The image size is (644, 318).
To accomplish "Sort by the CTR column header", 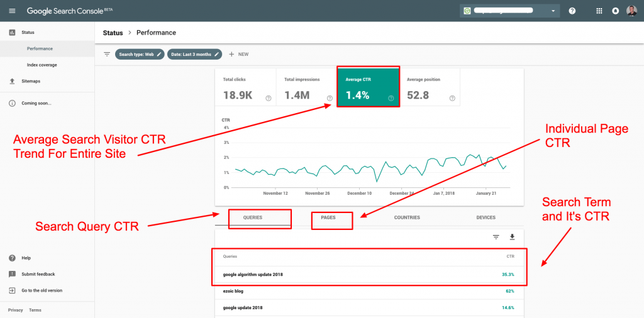I will tap(510, 256).
